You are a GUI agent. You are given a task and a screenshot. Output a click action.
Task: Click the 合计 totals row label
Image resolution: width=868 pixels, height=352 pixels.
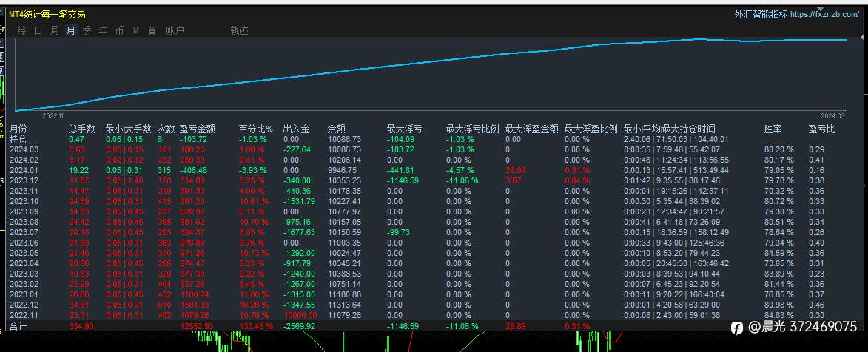click(18, 327)
